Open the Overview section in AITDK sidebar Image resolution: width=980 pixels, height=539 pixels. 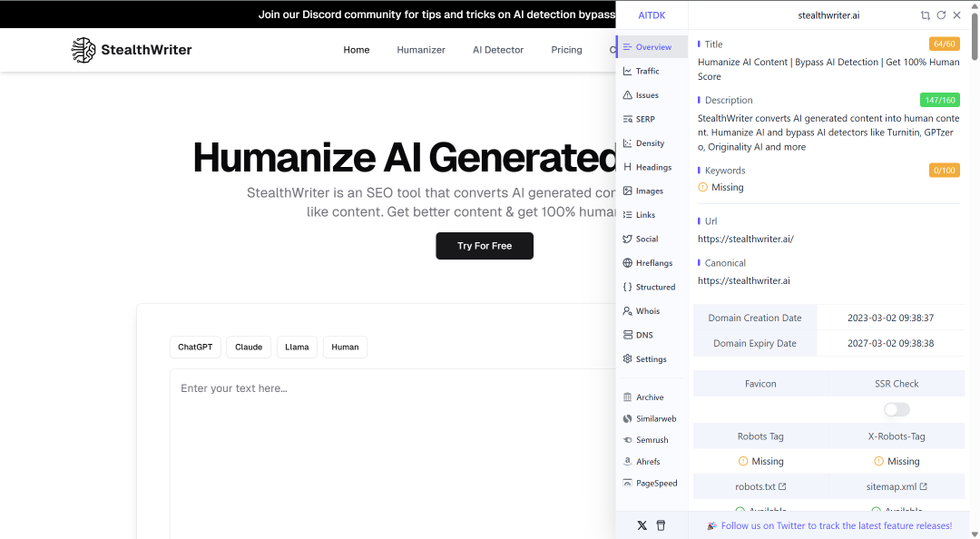click(652, 47)
